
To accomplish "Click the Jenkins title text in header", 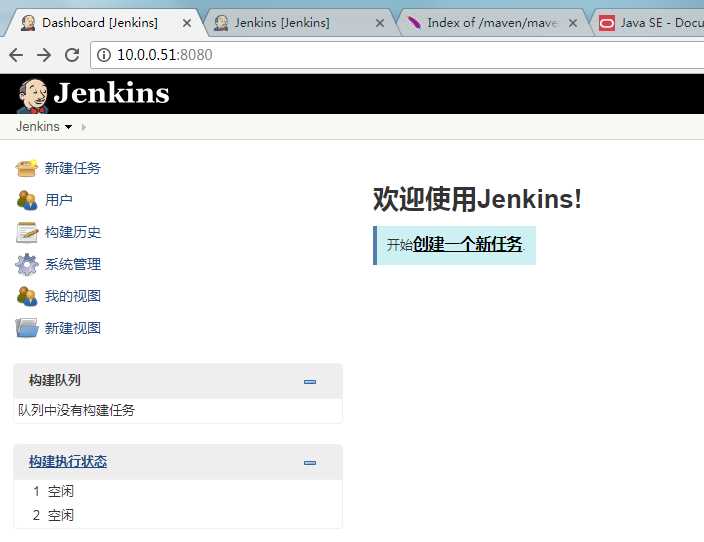I will (x=111, y=93).
